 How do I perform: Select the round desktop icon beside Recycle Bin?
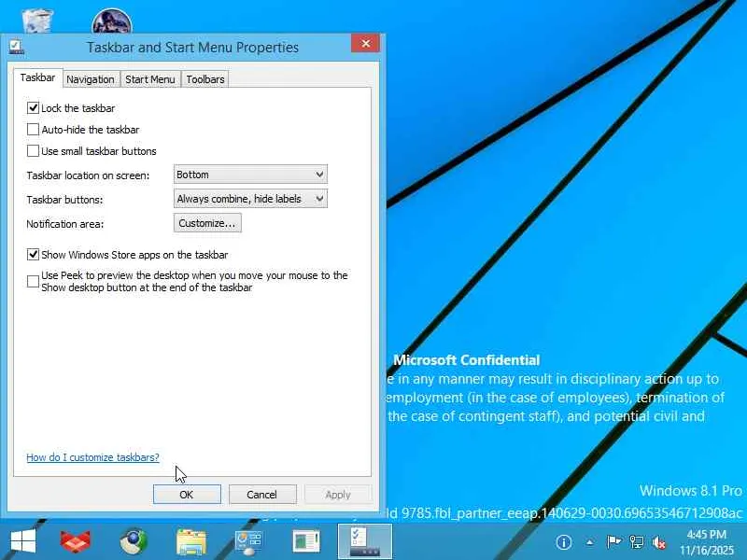pos(111,21)
